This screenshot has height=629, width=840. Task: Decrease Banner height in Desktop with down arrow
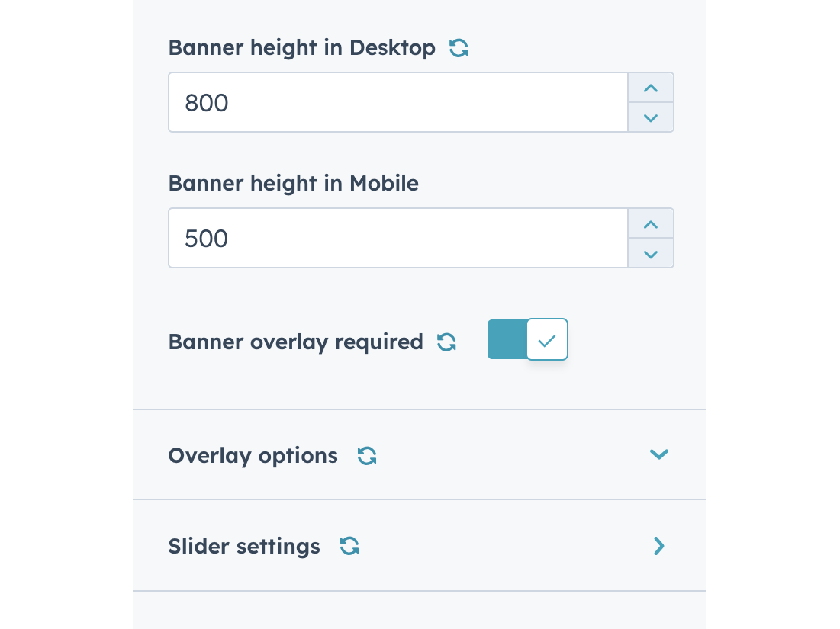coord(650,117)
